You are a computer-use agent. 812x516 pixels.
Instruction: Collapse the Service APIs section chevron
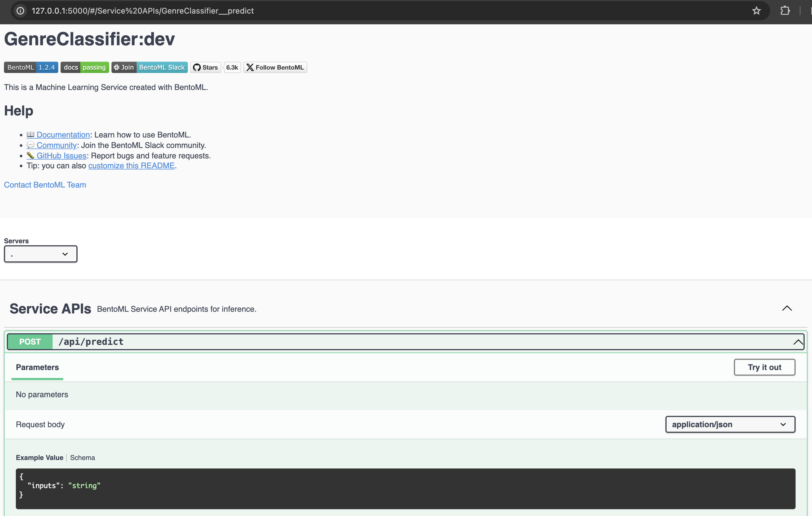click(787, 308)
